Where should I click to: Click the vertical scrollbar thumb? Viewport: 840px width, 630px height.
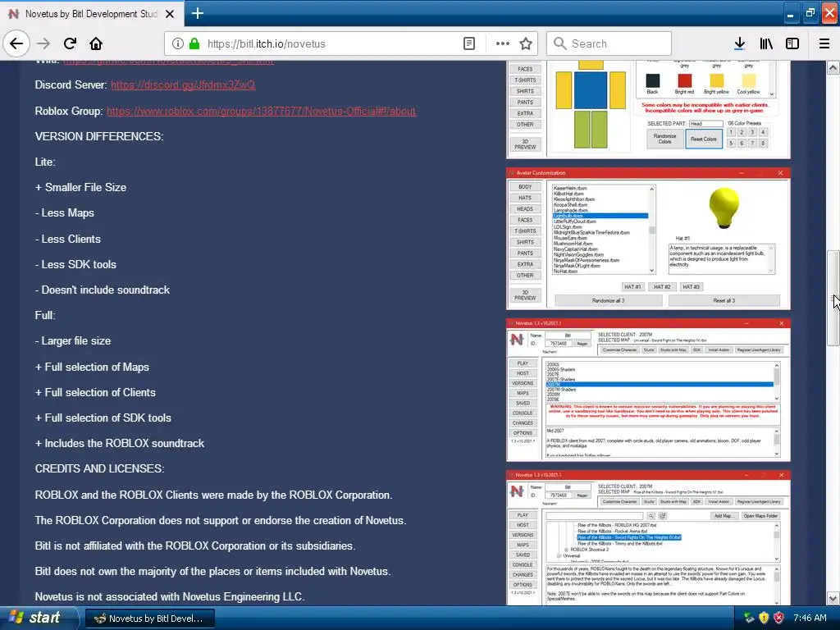(833, 298)
